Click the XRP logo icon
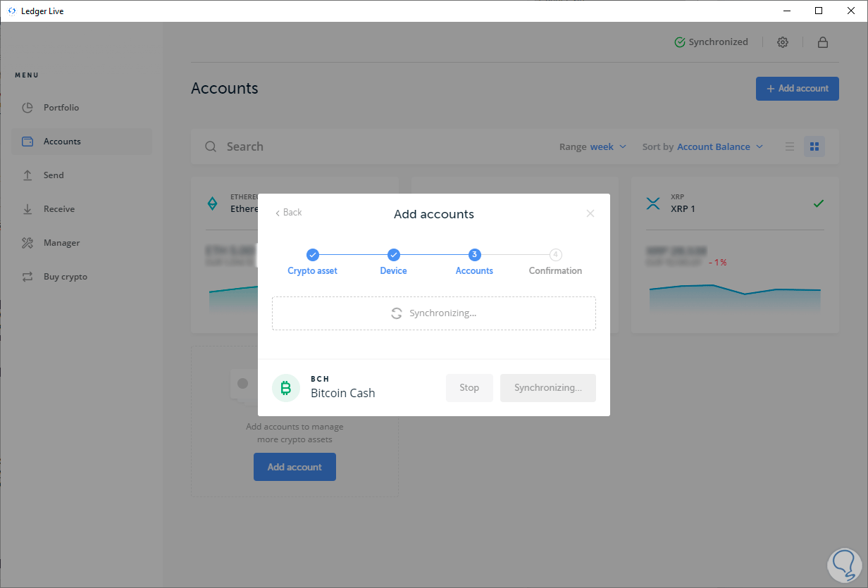The height and width of the screenshot is (588, 868). point(653,204)
